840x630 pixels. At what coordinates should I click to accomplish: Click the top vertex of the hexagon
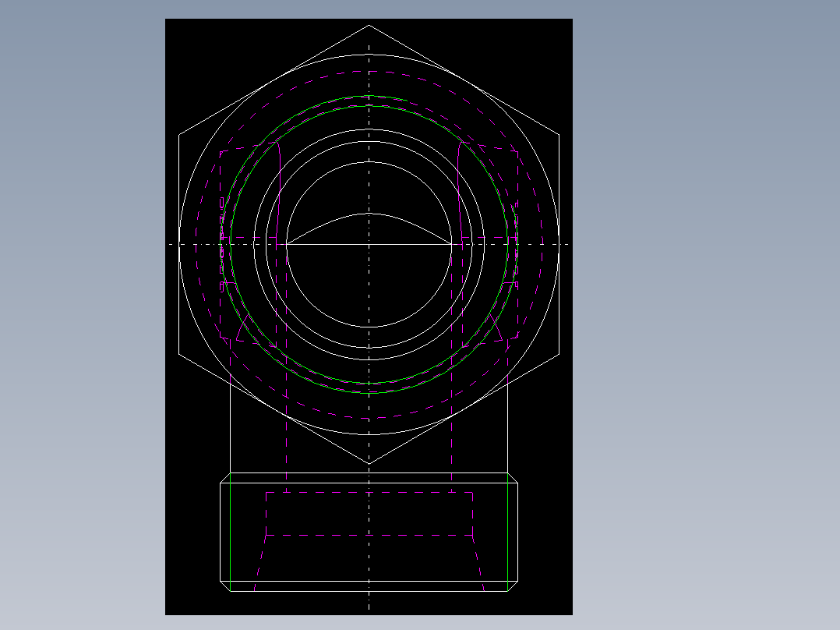click(369, 25)
